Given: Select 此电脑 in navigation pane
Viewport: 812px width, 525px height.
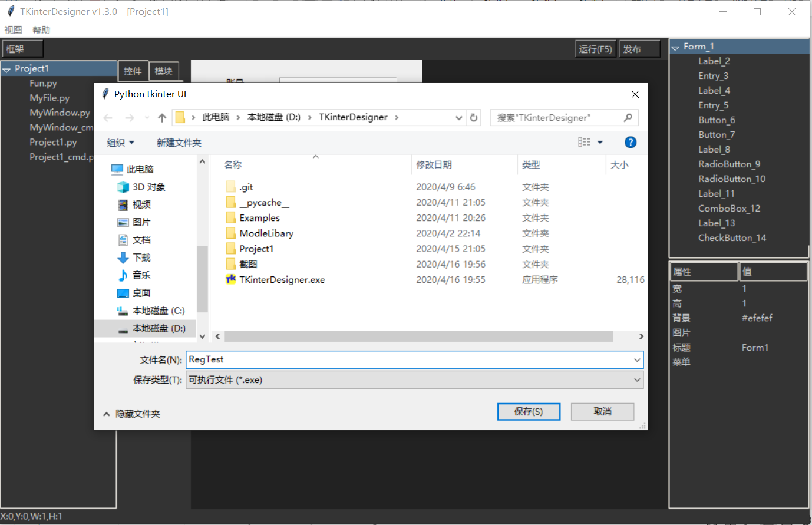Looking at the screenshot, I should click(133, 169).
